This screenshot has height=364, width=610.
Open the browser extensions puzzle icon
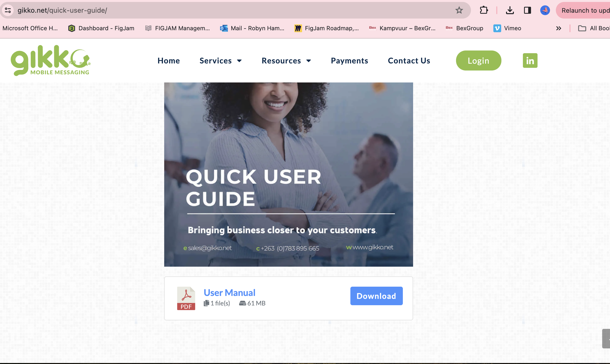(484, 10)
